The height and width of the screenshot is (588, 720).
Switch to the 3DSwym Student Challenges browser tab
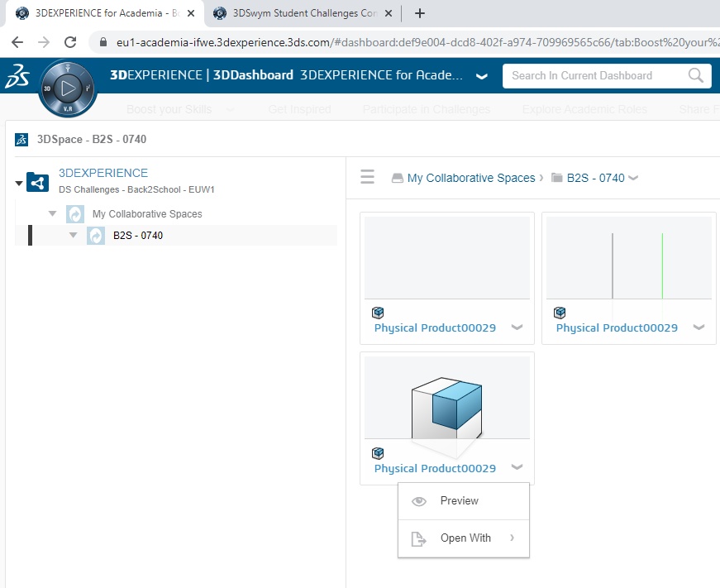coord(303,13)
